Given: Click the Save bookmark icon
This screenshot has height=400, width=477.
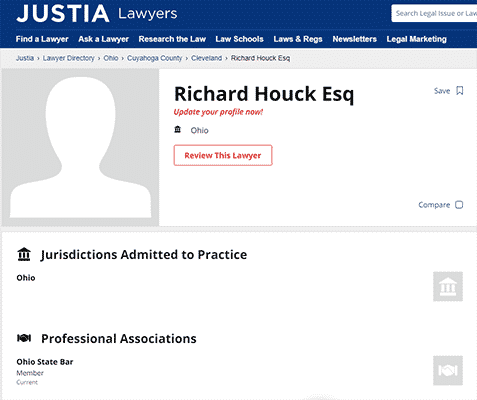Looking at the screenshot, I should [x=460, y=91].
